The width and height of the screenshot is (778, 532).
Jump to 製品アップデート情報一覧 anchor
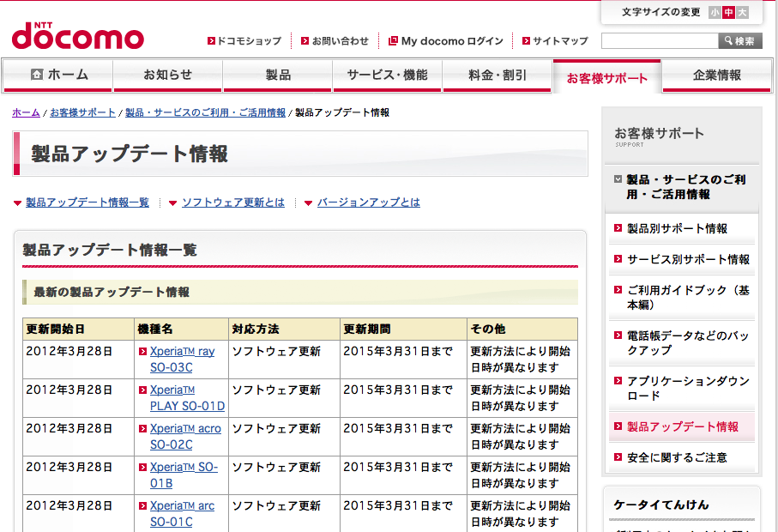click(87, 203)
